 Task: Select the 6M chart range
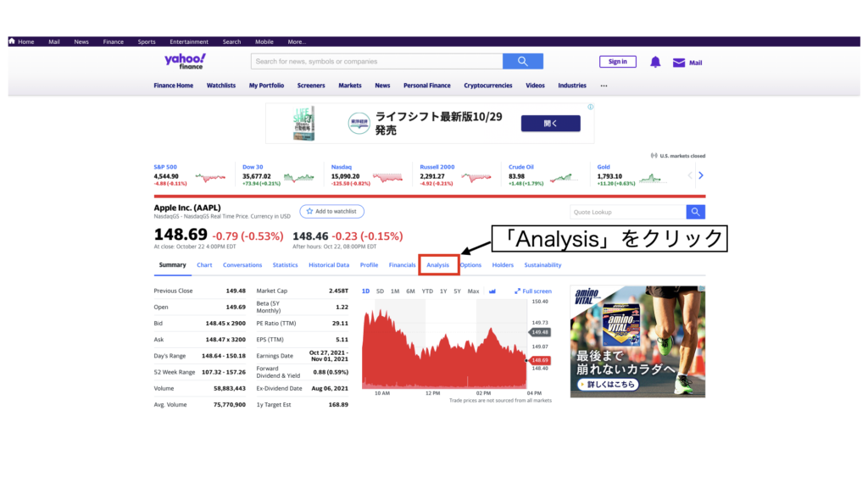pyautogui.click(x=410, y=291)
